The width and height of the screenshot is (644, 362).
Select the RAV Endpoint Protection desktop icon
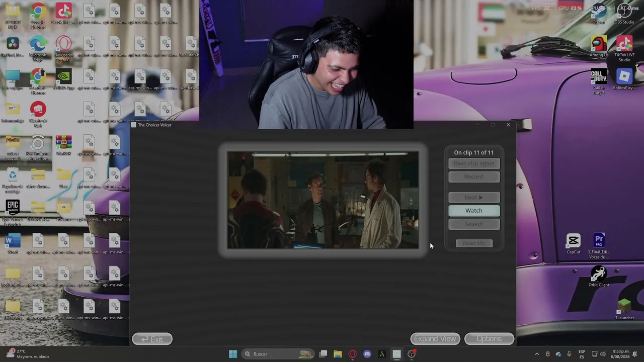(x=38, y=148)
